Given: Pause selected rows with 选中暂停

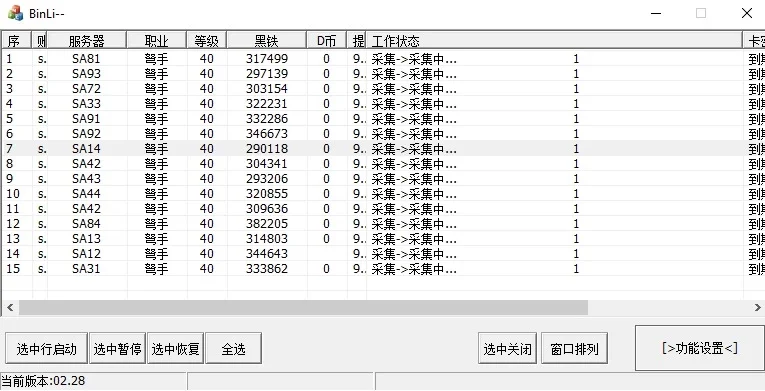Looking at the screenshot, I should coord(118,349).
